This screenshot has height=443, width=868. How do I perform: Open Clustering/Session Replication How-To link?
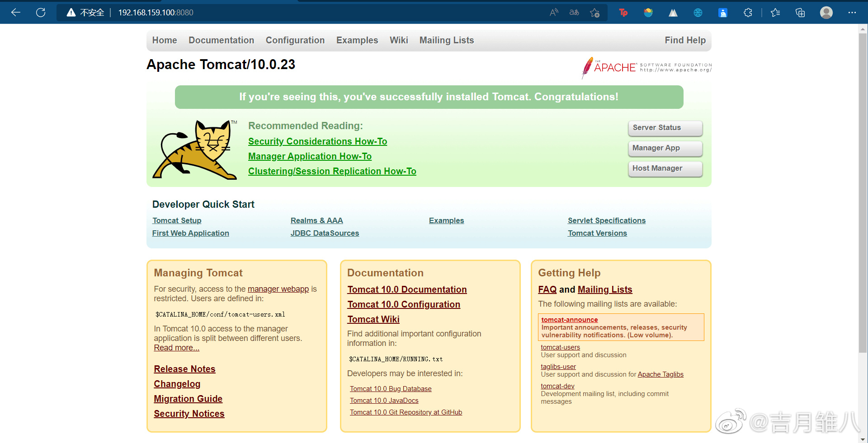point(332,171)
